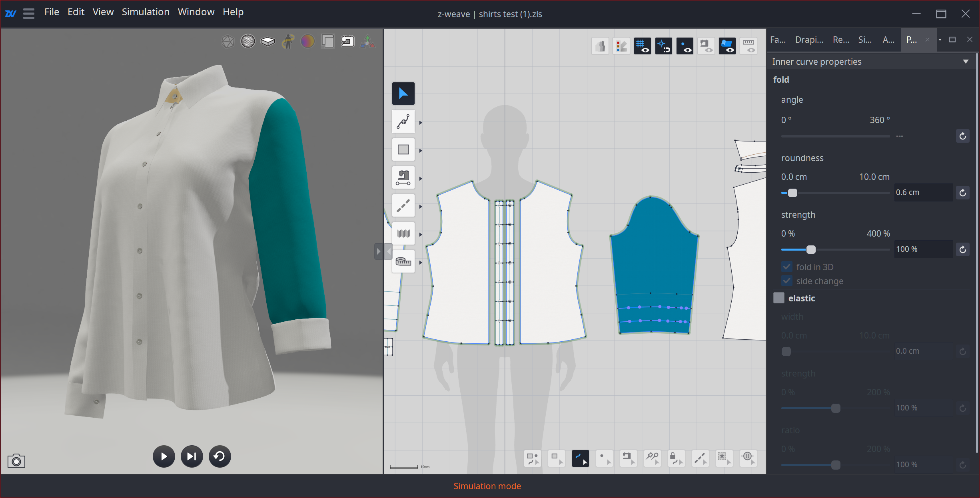Expand the sewing tool flyout arrow

421,179
